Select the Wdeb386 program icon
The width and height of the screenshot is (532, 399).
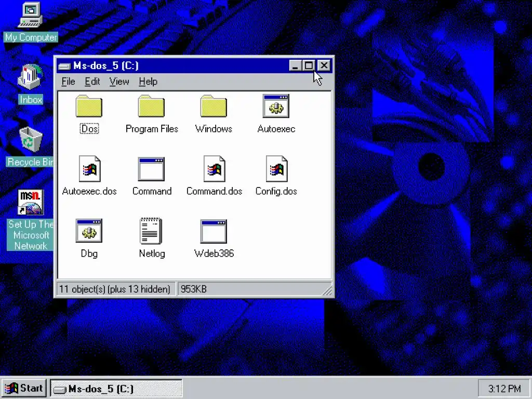(x=214, y=231)
